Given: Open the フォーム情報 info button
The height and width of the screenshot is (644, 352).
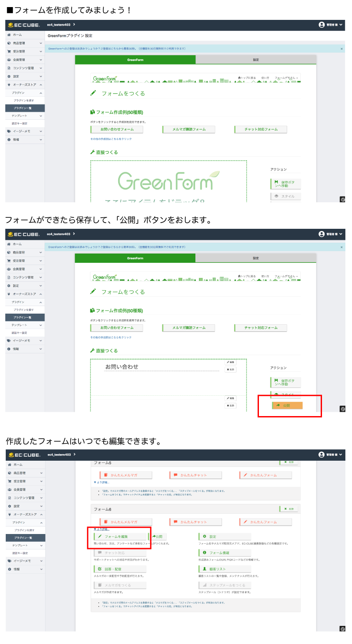Looking at the screenshot, I should point(225,553).
